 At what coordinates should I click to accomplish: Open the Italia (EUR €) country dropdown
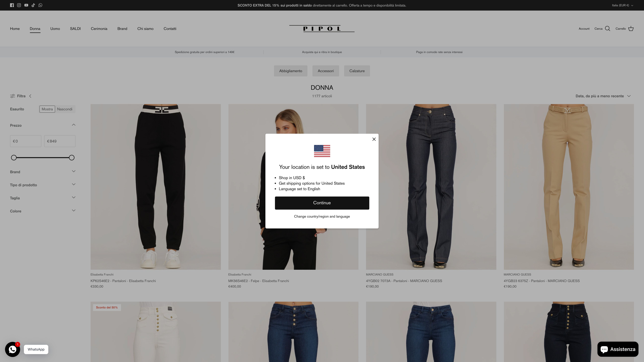pyautogui.click(x=622, y=5)
